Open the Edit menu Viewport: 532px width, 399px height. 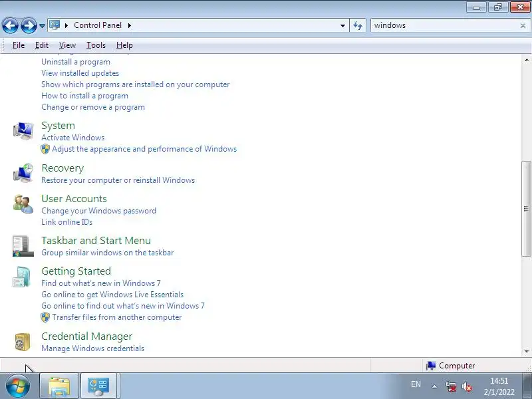(x=42, y=45)
